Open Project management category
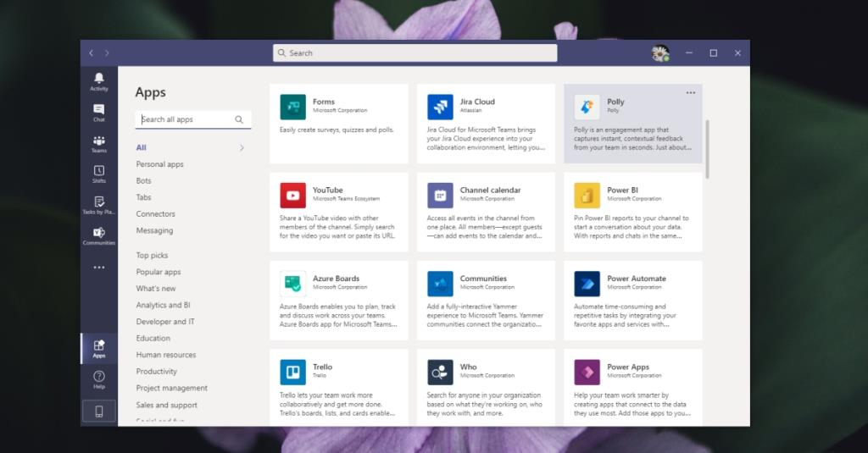This screenshot has height=453, width=868. pos(171,389)
